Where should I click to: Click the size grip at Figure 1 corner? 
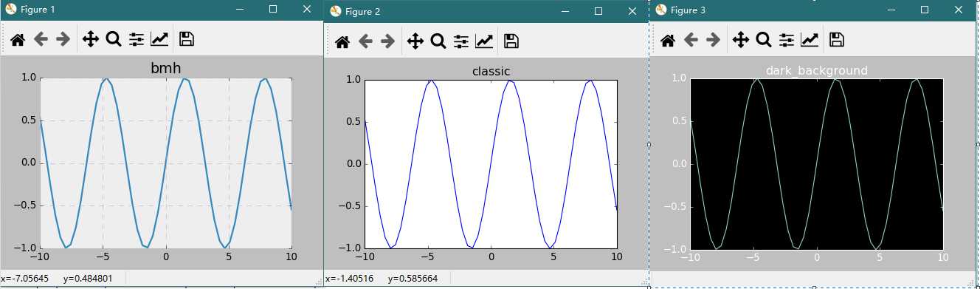pyautogui.click(x=318, y=282)
